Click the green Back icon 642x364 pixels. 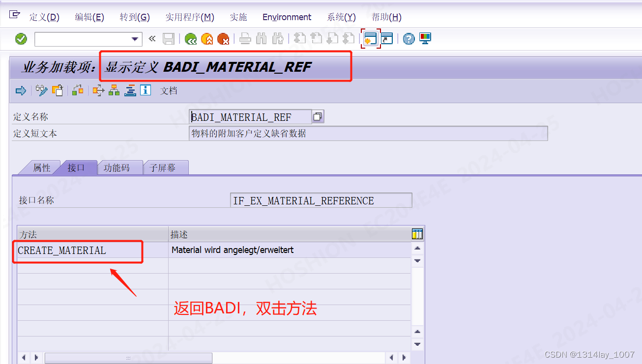(191, 39)
